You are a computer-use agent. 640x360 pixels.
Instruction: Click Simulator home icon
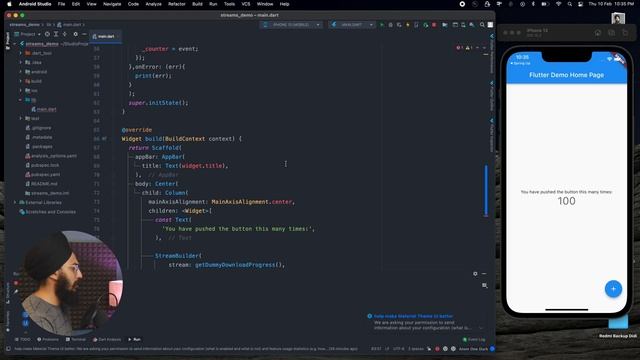(x=598, y=33)
